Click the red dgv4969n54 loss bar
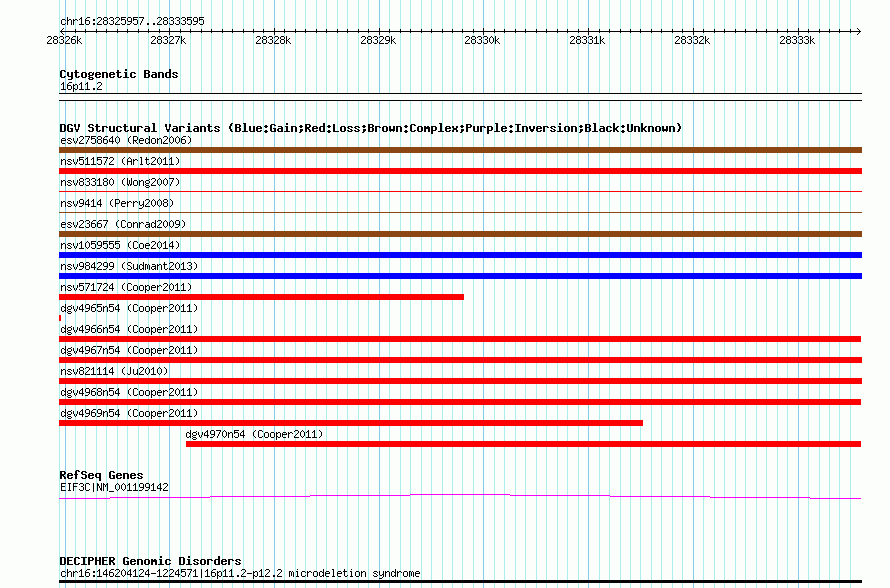Screen dimensions: 890x588 tap(351, 423)
